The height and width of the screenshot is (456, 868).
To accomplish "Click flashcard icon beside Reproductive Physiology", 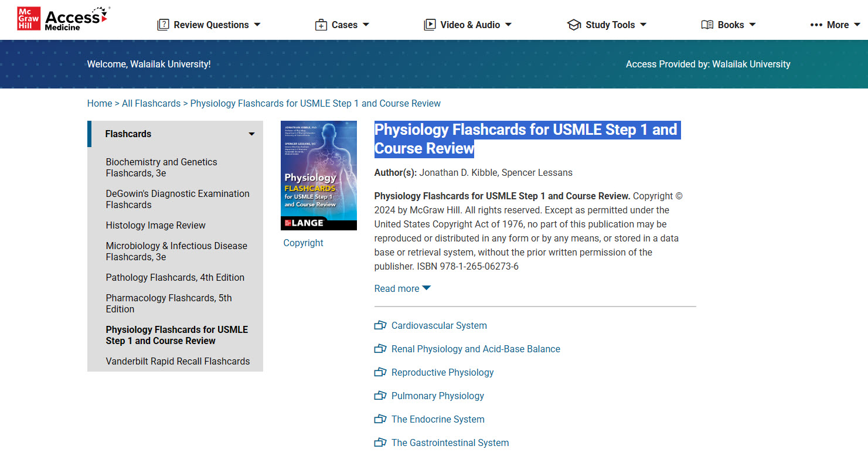I will pos(380,372).
